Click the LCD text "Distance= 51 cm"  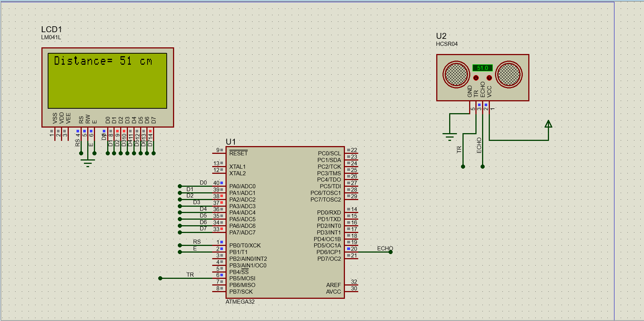(103, 61)
